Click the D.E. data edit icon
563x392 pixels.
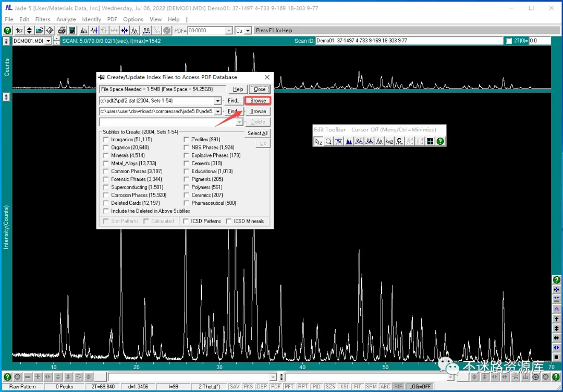tap(369, 141)
